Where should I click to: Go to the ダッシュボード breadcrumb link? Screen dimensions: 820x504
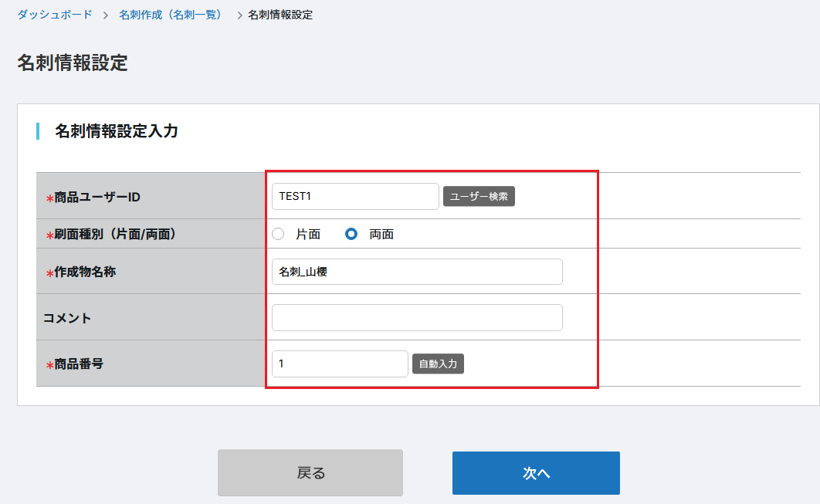pos(54,15)
